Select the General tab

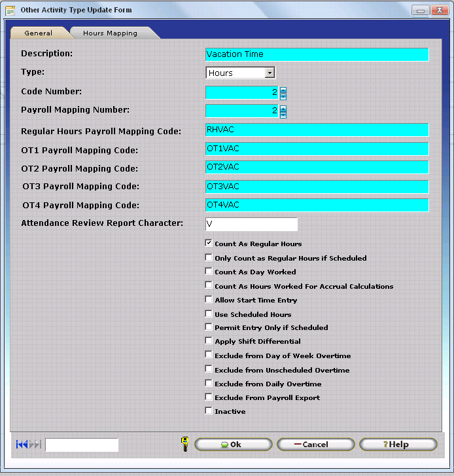pos(38,33)
